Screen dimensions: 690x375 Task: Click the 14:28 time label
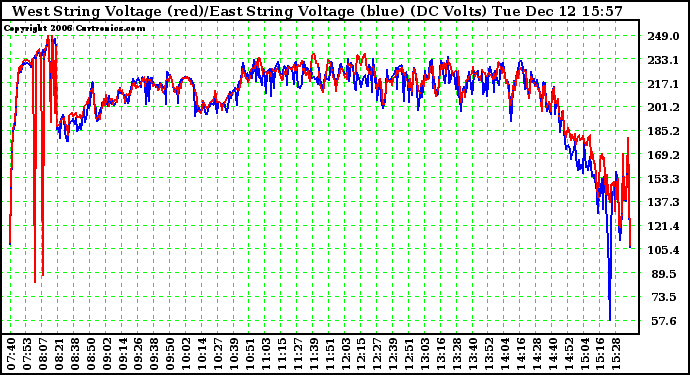pos(537,354)
